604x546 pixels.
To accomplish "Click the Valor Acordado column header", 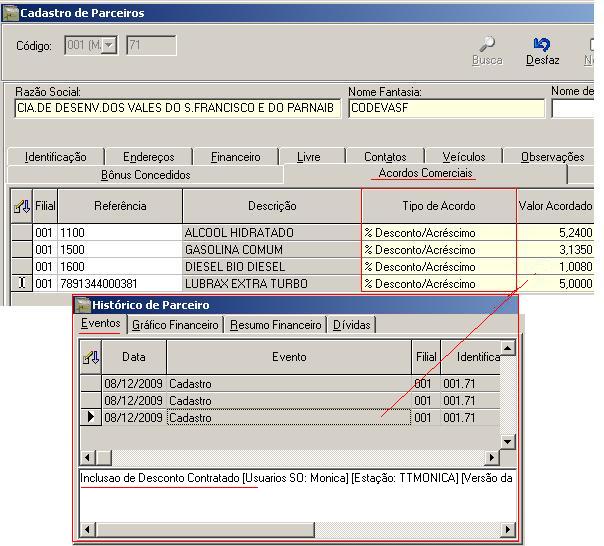I will 555,206.
